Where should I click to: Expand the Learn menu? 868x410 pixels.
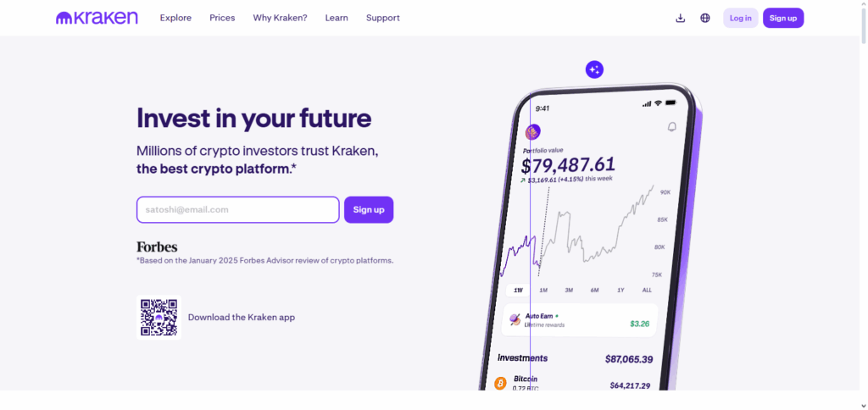(x=337, y=18)
